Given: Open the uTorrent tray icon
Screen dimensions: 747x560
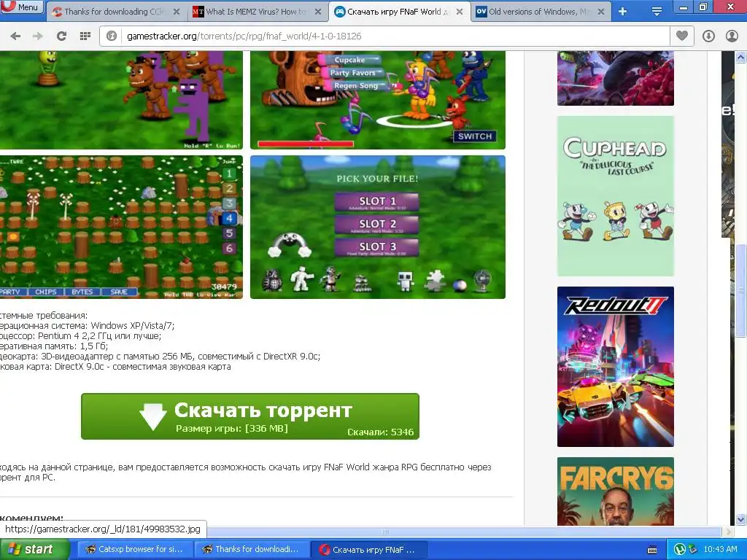Looking at the screenshot, I should 680,550.
